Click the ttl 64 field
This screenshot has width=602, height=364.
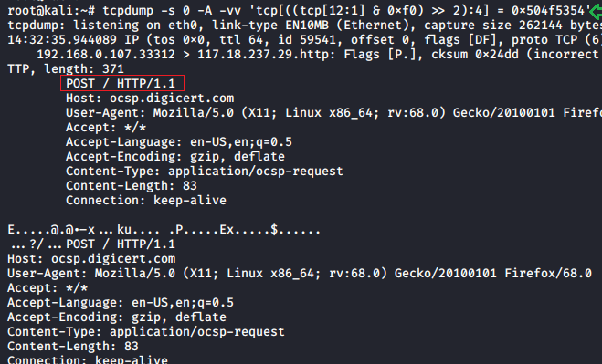(241, 39)
